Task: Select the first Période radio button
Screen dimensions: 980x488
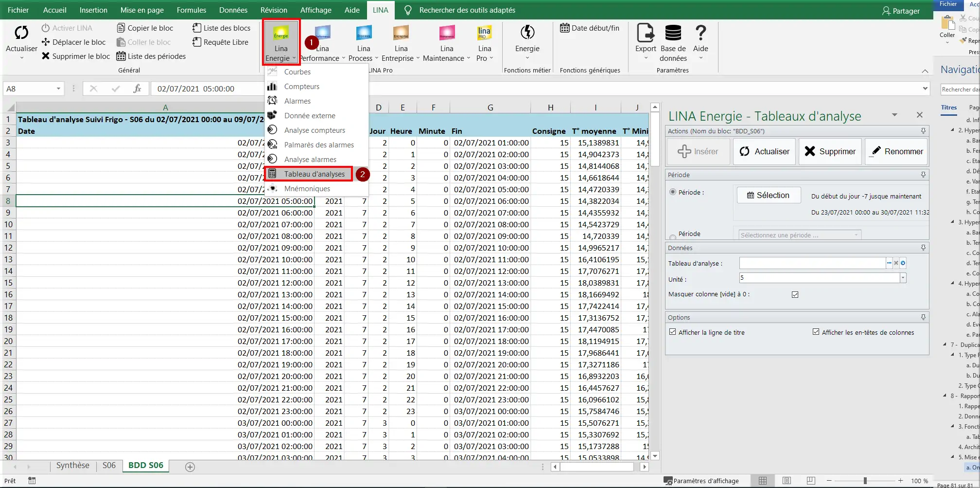Action: (x=673, y=192)
